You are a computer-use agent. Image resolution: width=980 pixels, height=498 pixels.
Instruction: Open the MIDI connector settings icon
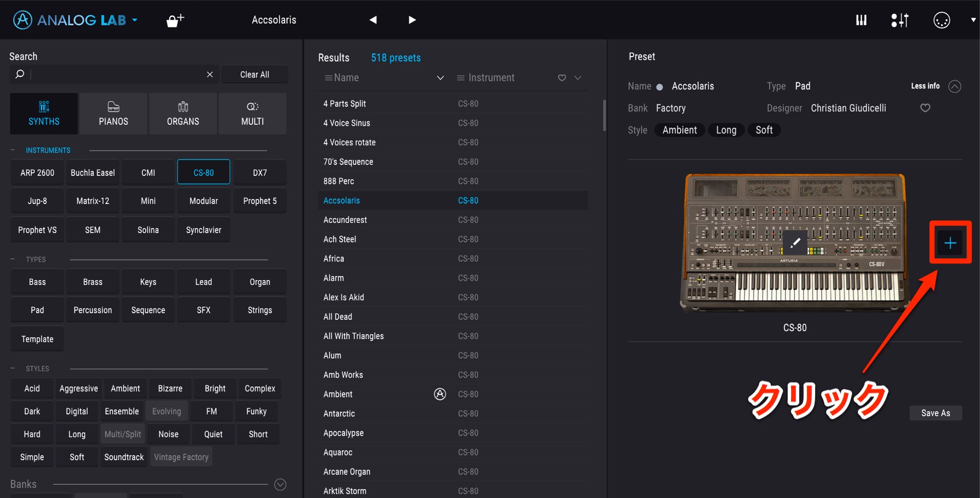pos(942,20)
